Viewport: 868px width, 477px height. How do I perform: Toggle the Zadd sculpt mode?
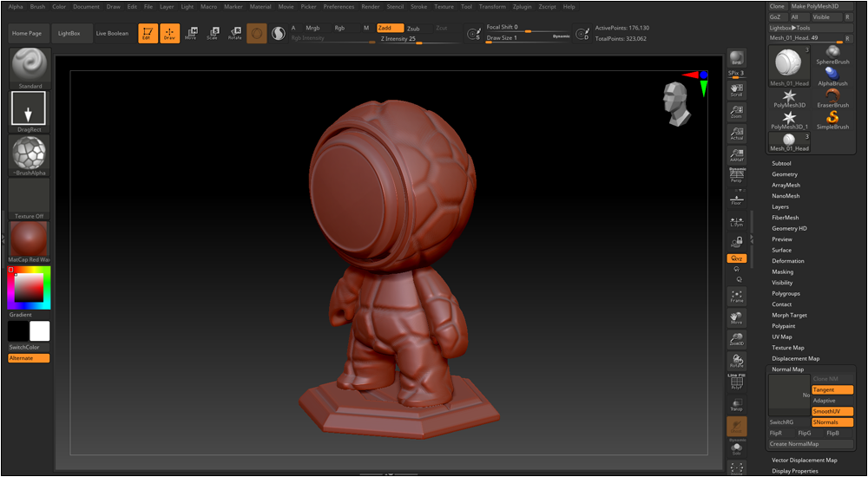(x=389, y=28)
